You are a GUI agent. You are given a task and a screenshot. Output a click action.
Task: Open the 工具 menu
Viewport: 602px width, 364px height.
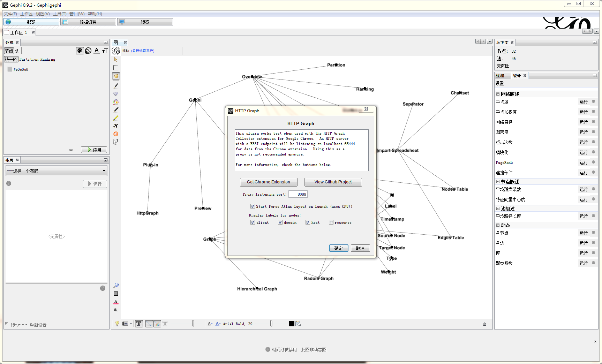(60, 14)
